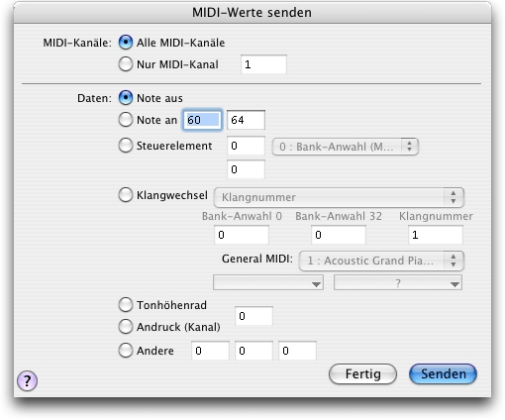Click the Klangnummer field showing 1
Viewport: 505px width, 420px height.
[436, 235]
